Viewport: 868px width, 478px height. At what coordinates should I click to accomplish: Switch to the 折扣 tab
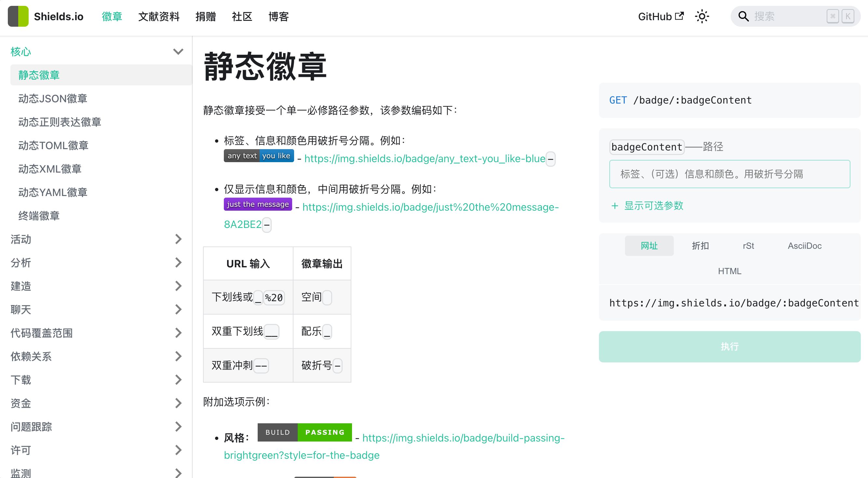pos(700,246)
